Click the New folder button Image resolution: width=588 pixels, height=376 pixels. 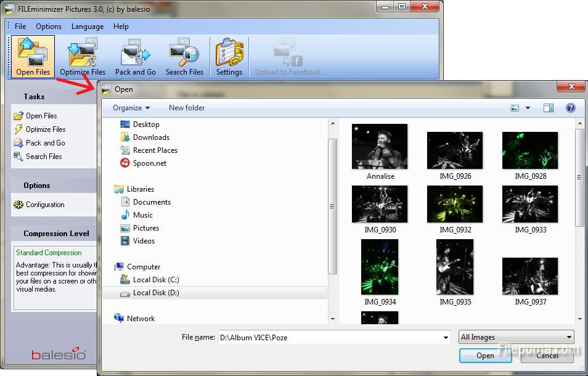pyautogui.click(x=187, y=108)
